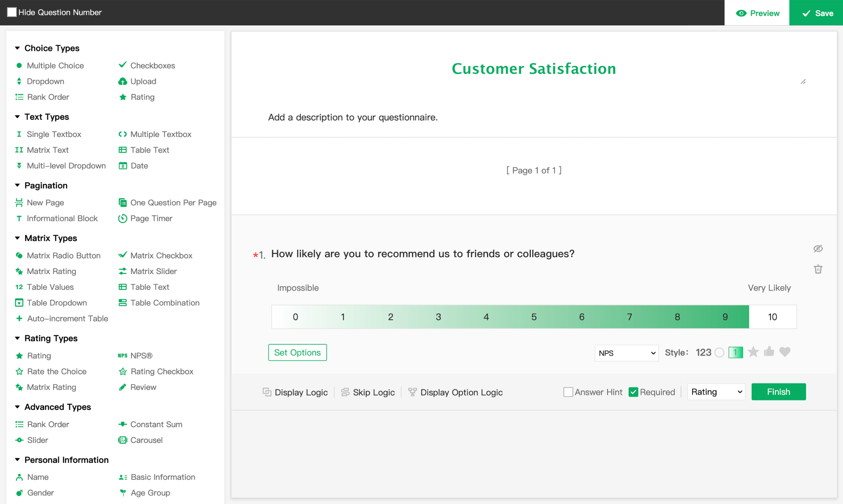The image size is (843, 504).
Task: Collapse the Matrix Types section
Action: 17,238
